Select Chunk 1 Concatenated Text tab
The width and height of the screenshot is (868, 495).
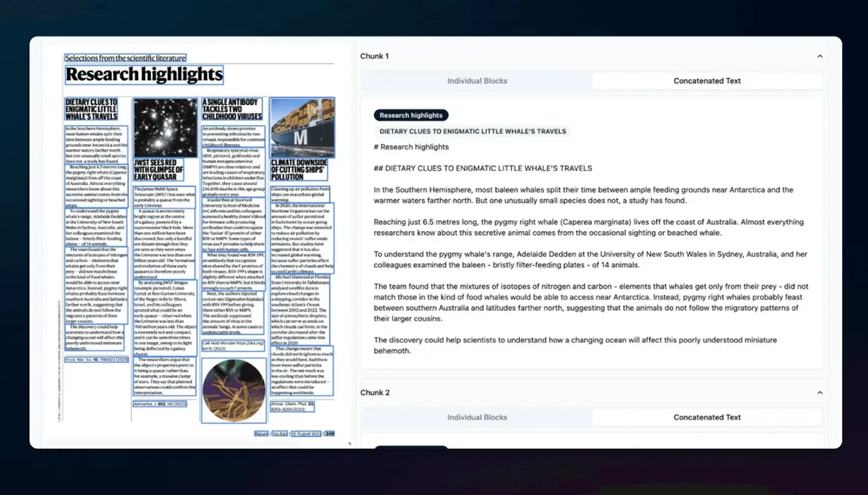(x=707, y=81)
